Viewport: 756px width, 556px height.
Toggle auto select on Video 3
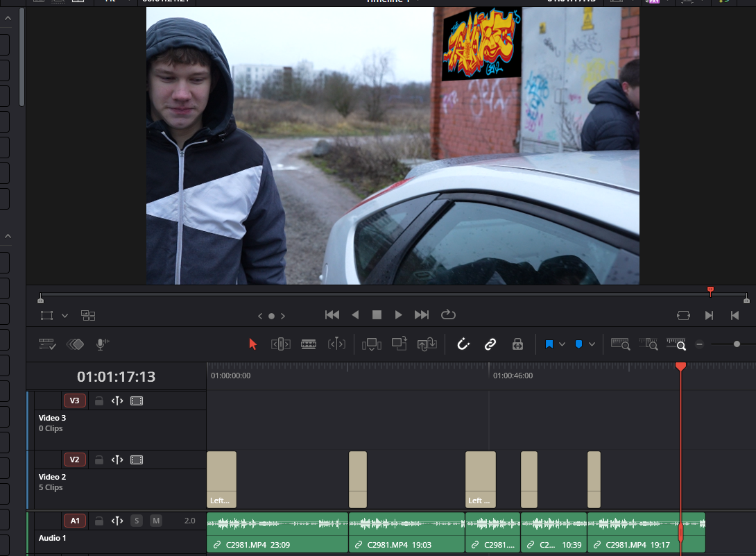117,401
